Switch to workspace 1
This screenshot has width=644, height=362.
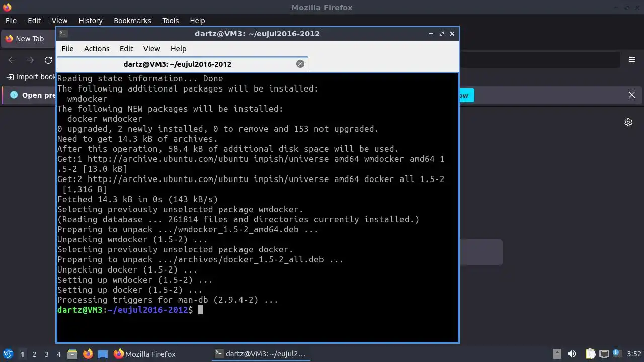coord(22,354)
